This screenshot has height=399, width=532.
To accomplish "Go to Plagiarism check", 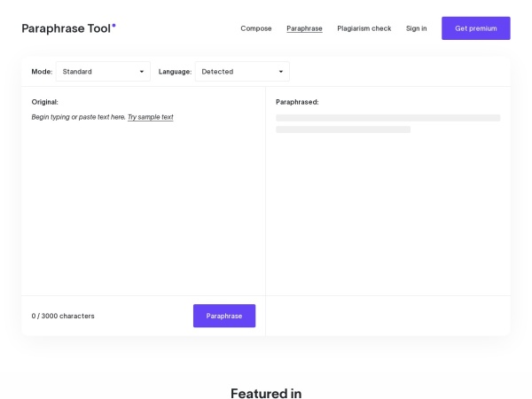I will 364,28.
